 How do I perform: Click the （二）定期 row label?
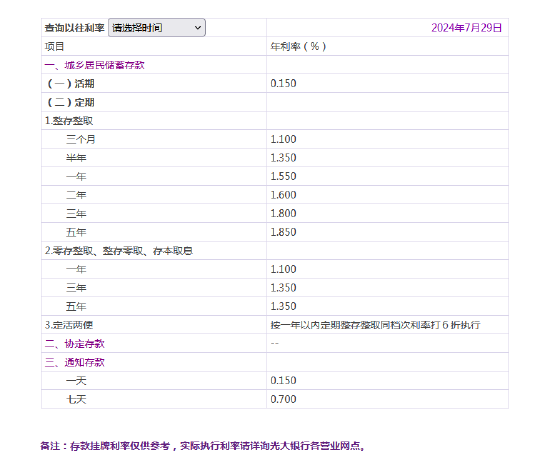coord(70,102)
